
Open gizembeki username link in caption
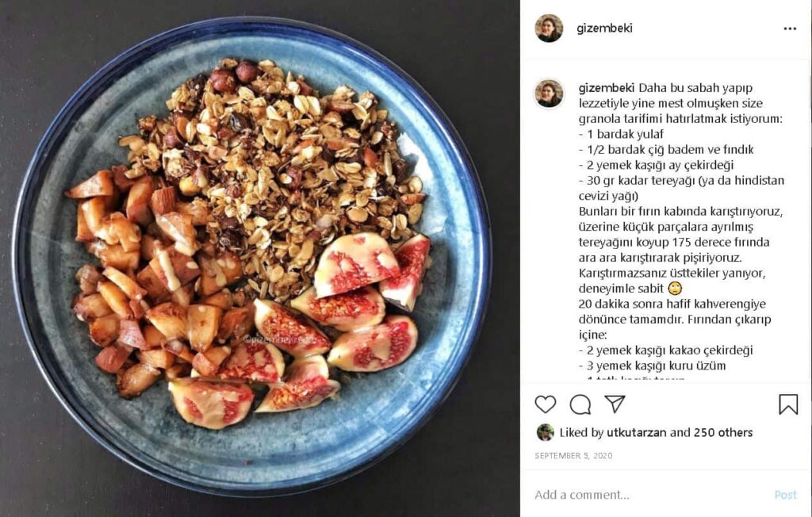607,87
